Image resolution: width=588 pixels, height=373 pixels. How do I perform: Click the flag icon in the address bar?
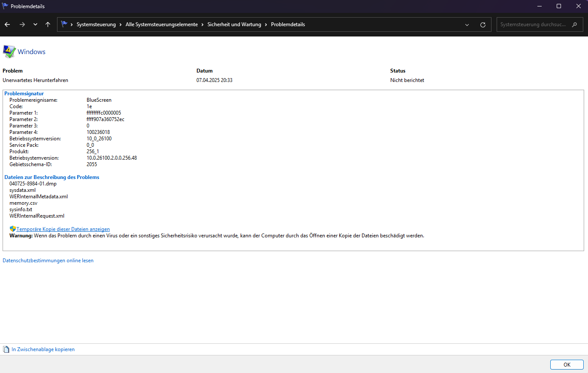[x=64, y=24]
